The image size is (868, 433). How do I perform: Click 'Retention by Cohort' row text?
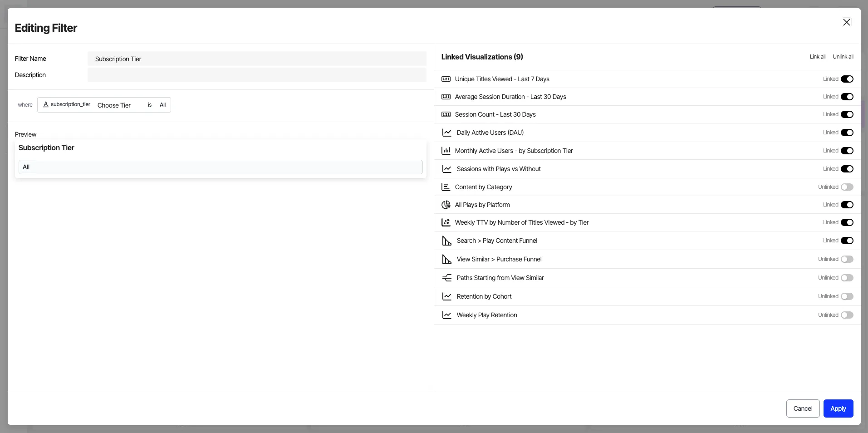pos(484,296)
